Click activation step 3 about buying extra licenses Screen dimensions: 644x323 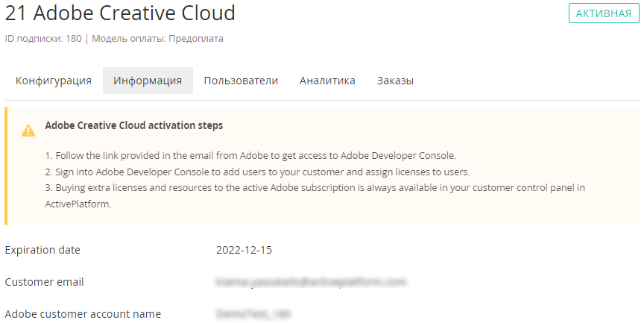click(313, 187)
